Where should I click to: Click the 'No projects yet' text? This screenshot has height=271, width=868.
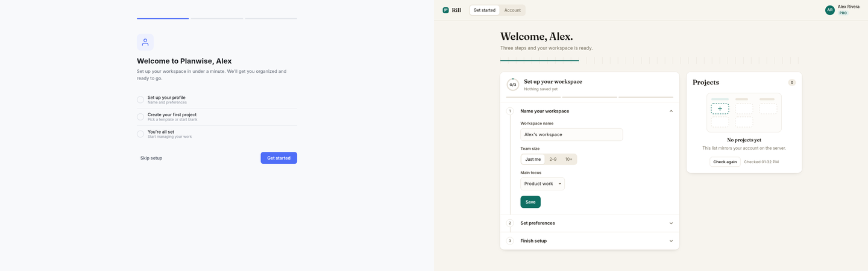click(x=744, y=140)
